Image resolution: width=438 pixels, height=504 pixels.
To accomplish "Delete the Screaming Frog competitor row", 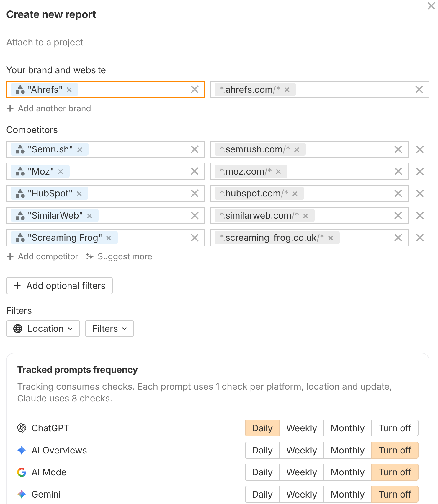I will [x=420, y=238].
